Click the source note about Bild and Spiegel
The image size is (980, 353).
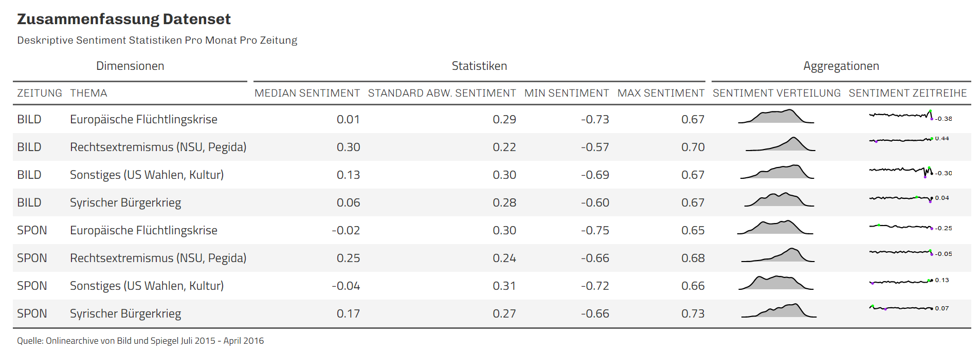point(140,341)
